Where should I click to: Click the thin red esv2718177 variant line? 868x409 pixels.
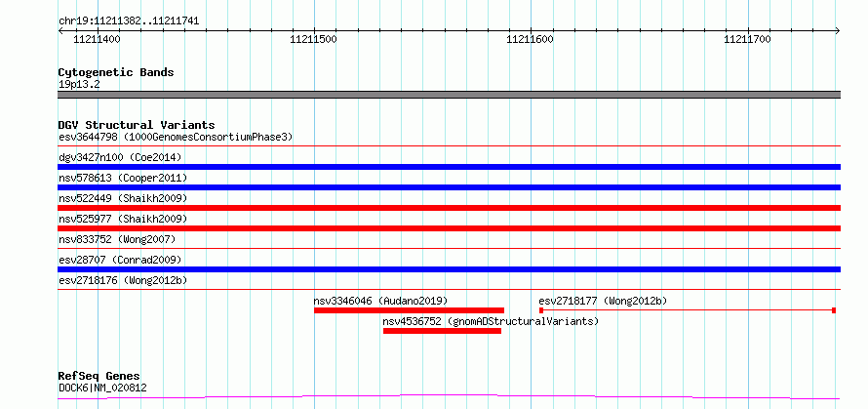pyautogui.click(x=687, y=310)
